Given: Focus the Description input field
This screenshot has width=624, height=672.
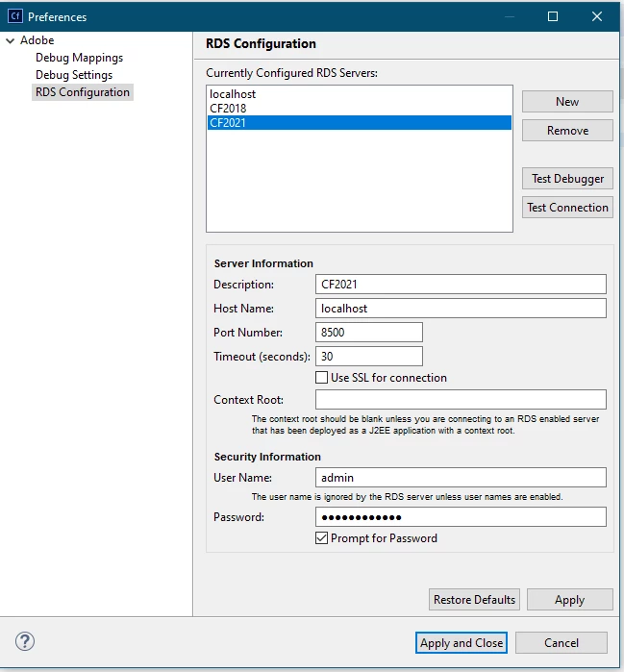Looking at the screenshot, I should 461,285.
